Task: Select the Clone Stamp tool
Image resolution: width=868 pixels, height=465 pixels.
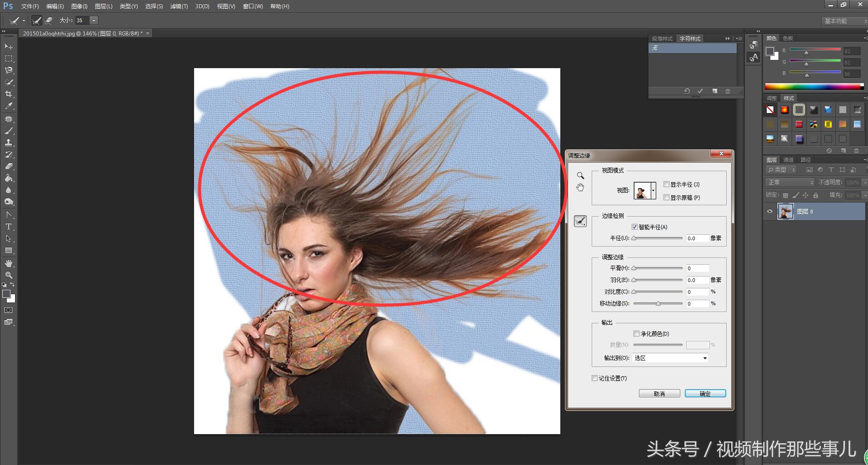Action: tap(9, 143)
